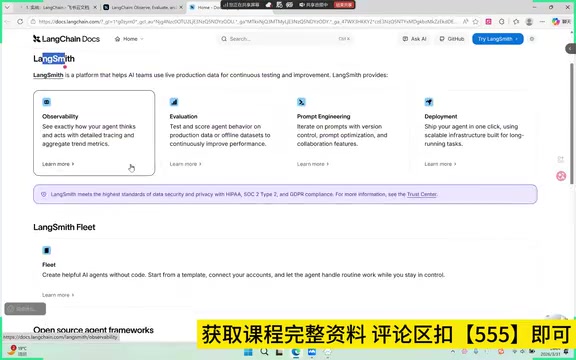Click the browser back arrow
This screenshot has width=576, height=360.
(x=7, y=22)
